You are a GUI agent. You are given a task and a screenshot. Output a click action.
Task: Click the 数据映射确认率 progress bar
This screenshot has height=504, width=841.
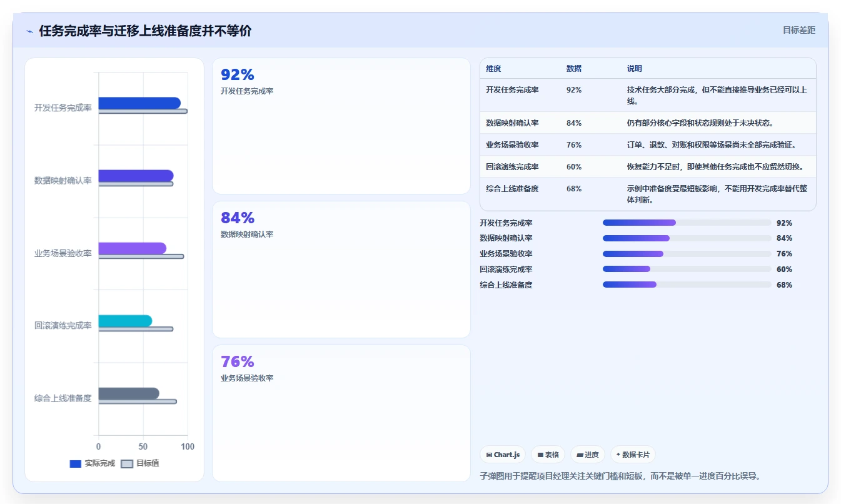pos(687,238)
